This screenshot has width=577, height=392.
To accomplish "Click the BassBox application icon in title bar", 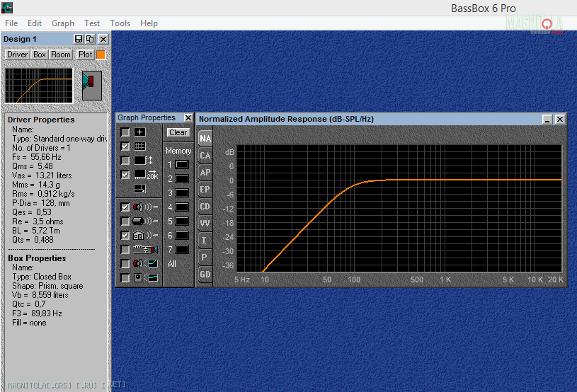I will (7, 8).
